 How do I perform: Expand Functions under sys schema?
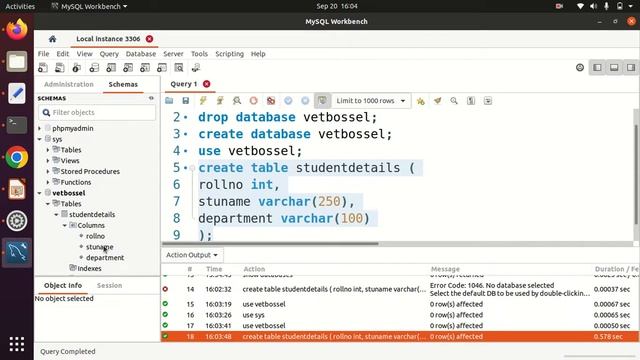[x=48, y=182]
